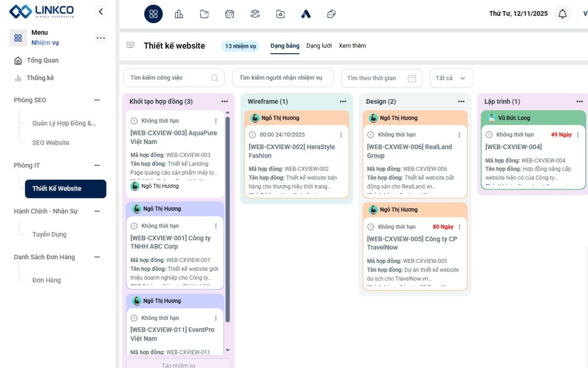588x368 pixels.
Task: Open the notifications bell
Action: (562, 14)
